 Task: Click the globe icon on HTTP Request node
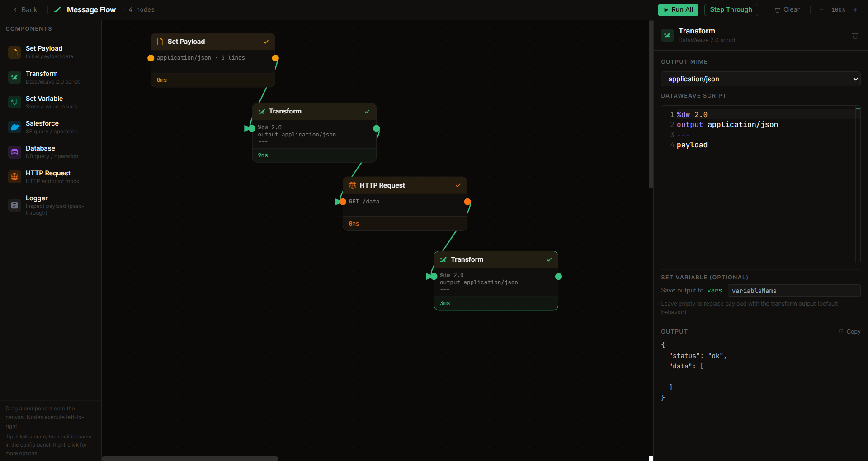[x=353, y=185]
